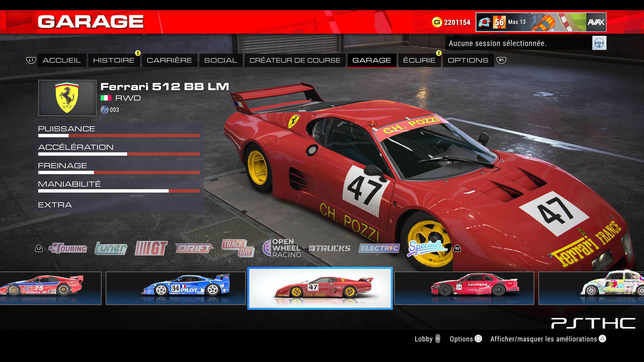Open the Accueil tab
644x362 pixels.
coord(62,60)
